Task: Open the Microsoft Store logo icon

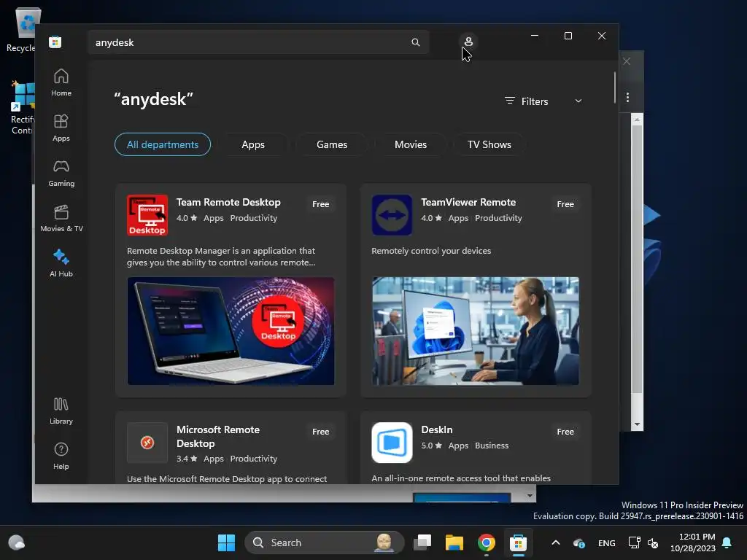Action: click(x=55, y=42)
